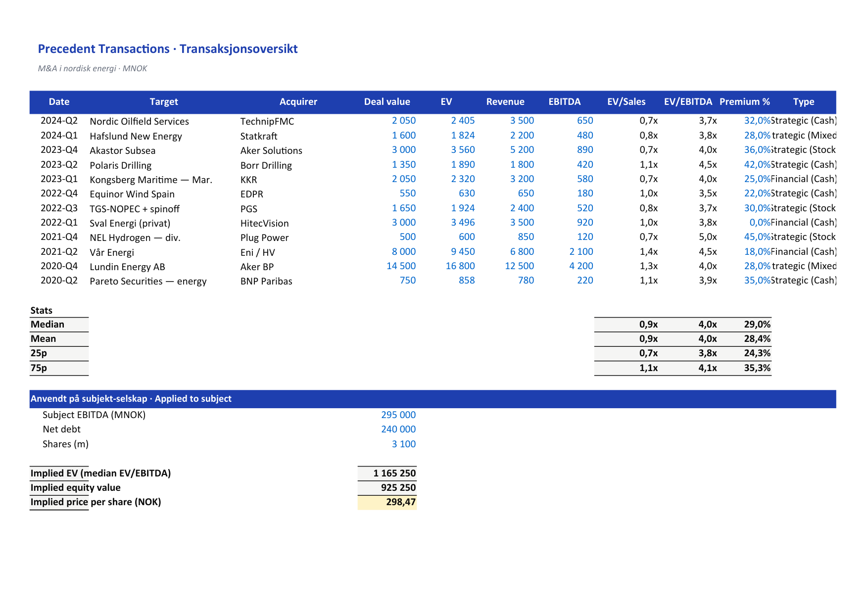Click the 2020-Q4 date cell
This screenshot has width=868, height=614.
tap(59, 266)
